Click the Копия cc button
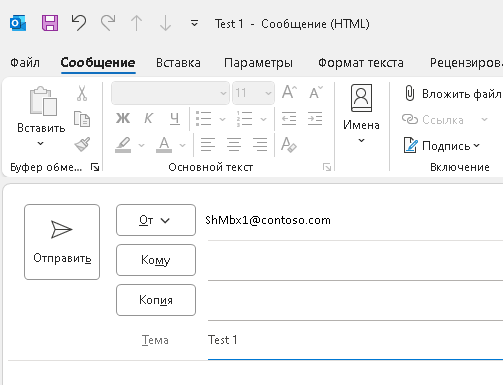 pos(156,300)
